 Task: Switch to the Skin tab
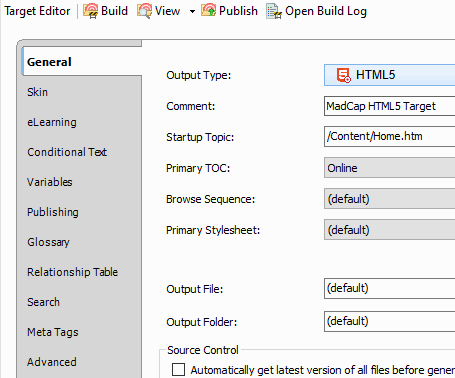coord(37,92)
